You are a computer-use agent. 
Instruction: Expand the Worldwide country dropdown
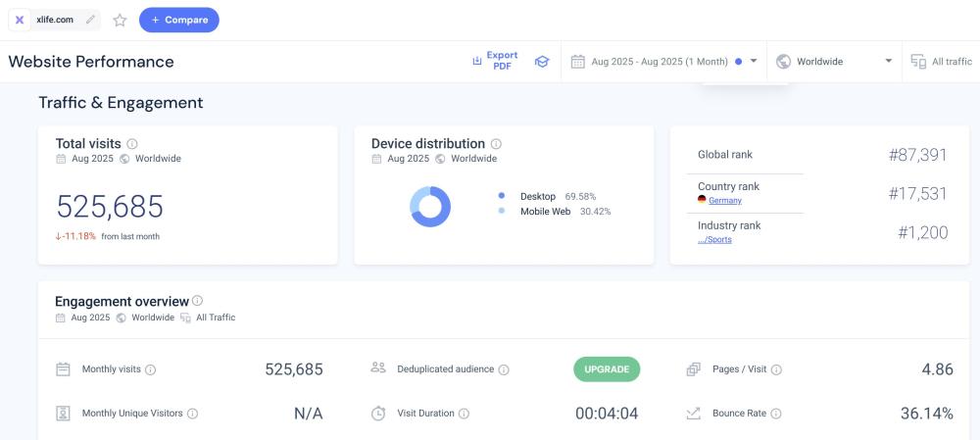(x=834, y=61)
